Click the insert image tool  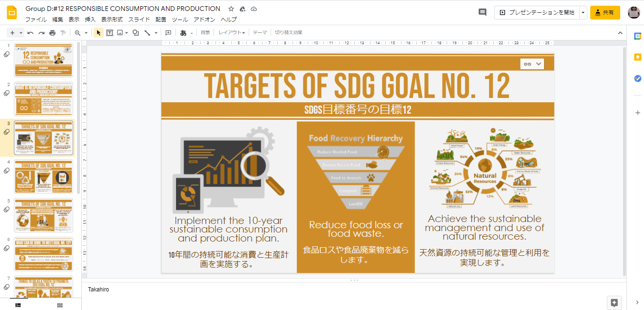coord(120,33)
